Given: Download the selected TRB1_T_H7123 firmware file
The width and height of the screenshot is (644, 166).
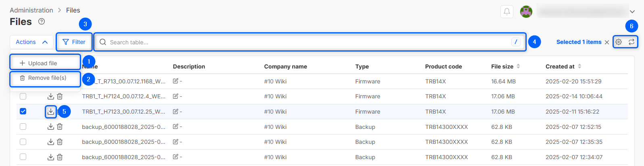Looking at the screenshot, I should [x=51, y=112].
